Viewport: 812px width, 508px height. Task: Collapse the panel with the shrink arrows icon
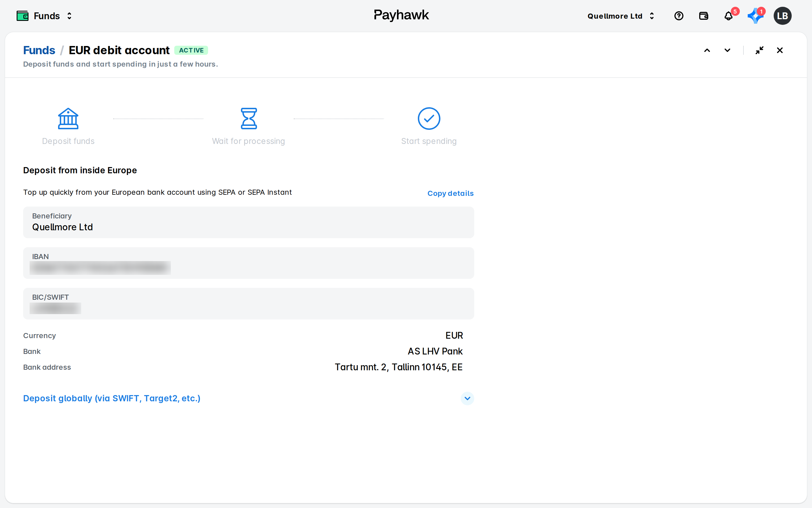click(760, 51)
